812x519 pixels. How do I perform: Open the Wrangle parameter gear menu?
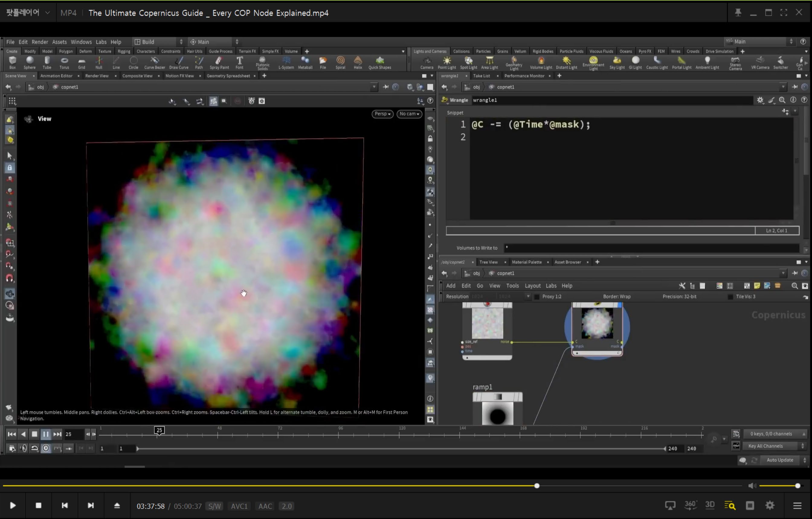760,100
